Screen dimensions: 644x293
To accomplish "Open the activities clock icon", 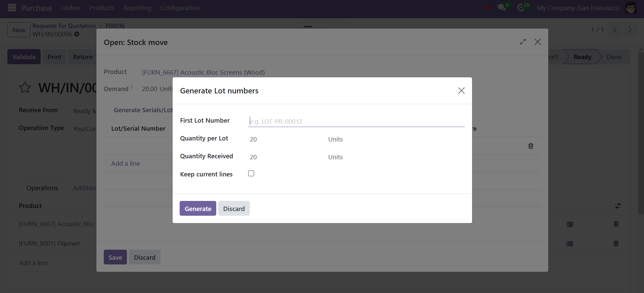I will tap(521, 8).
